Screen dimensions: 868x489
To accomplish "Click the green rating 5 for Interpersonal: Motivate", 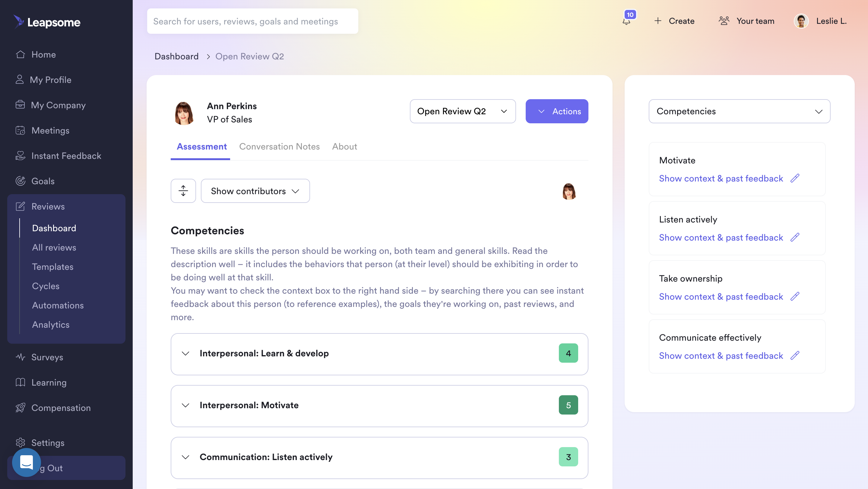I will pos(569,405).
